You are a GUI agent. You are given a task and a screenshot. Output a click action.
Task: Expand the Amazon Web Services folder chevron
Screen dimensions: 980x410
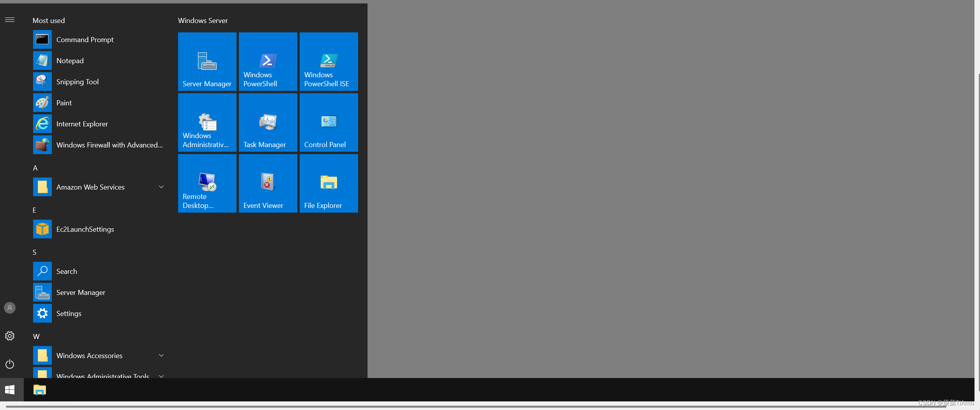[x=161, y=187]
